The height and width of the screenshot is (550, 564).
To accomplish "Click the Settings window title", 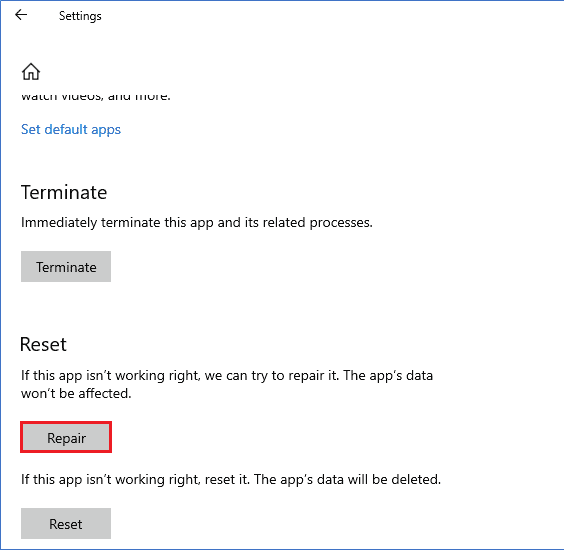I will tap(80, 16).
